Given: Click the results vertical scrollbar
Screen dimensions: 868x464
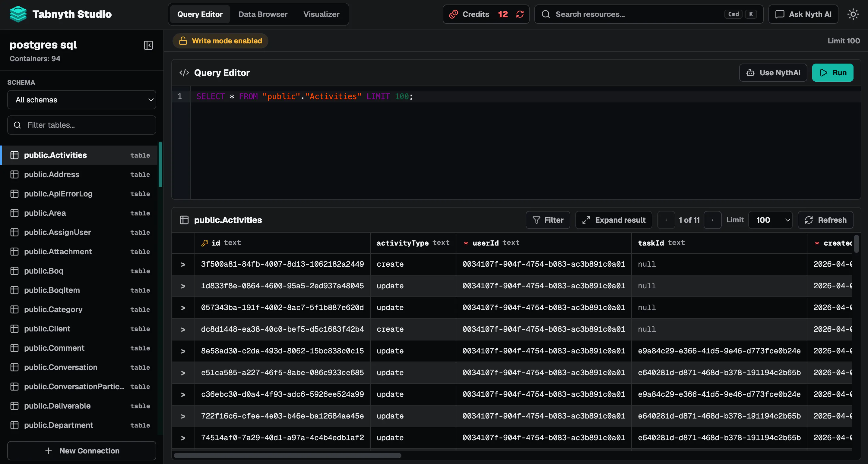Looking at the screenshot, I should pos(856,243).
